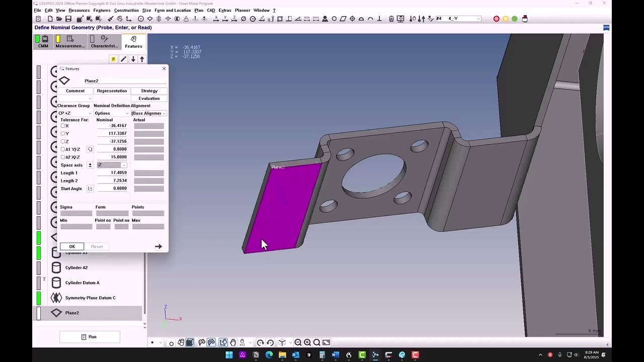The width and height of the screenshot is (644, 362).
Task: Switch to the Measurement Plan tab
Action: [70, 42]
